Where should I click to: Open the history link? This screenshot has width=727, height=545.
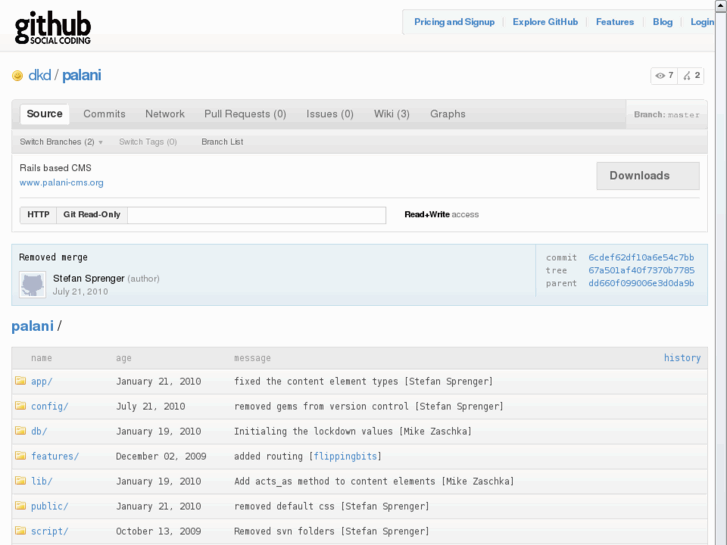point(682,358)
